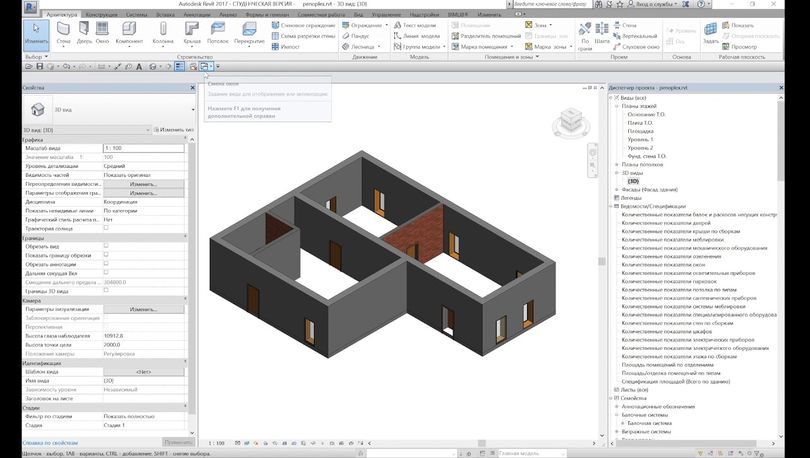Open the Справка по свойствам link
This screenshot has width=810, height=458.
(x=30, y=441)
